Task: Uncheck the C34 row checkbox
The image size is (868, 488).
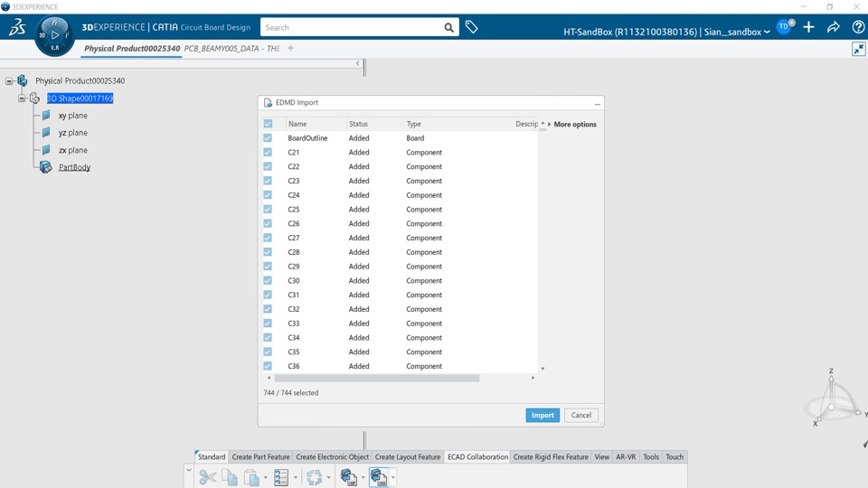Action: (x=268, y=337)
